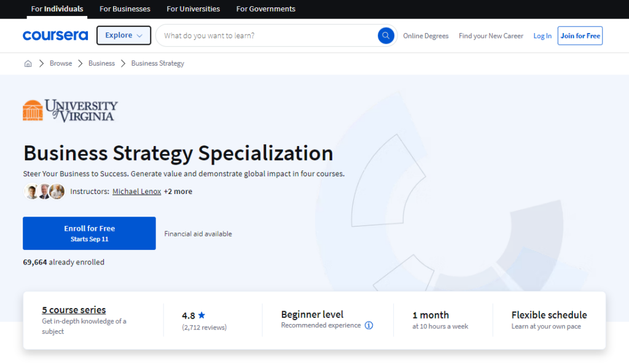Switch to For Universities tab
This screenshot has width=629, height=364.
click(193, 9)
